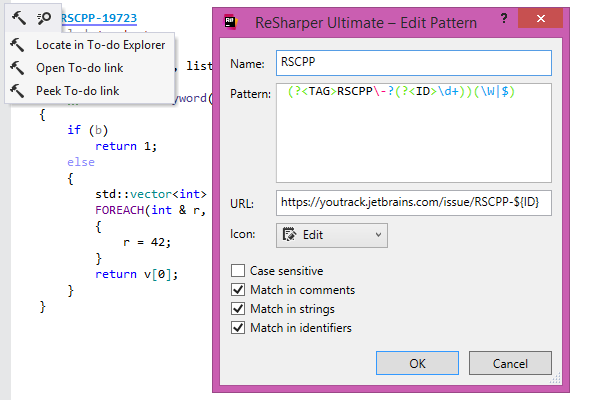Click the 'return v[0];' line
The image size is (600, 400).
coord(137,274)
